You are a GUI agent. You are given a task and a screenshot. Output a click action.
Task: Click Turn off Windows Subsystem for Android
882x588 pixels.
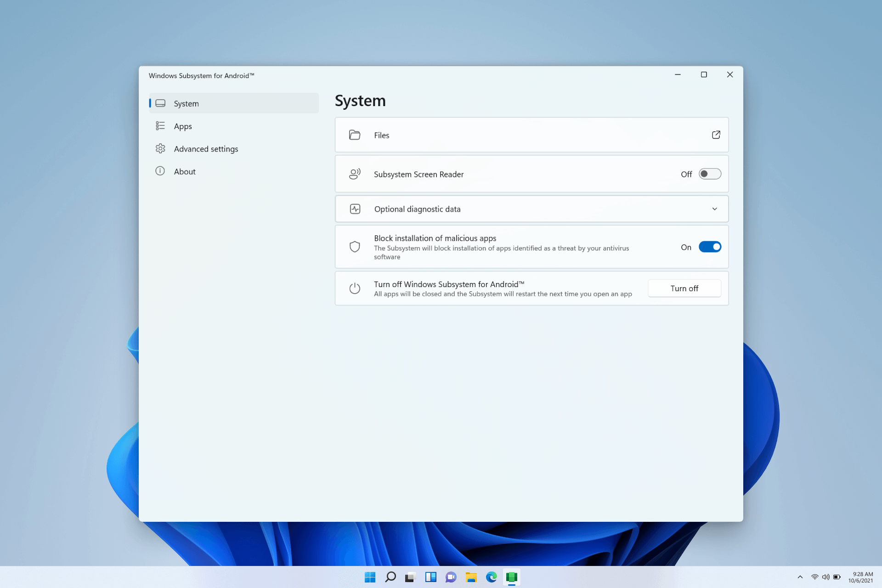pos(684,288)
